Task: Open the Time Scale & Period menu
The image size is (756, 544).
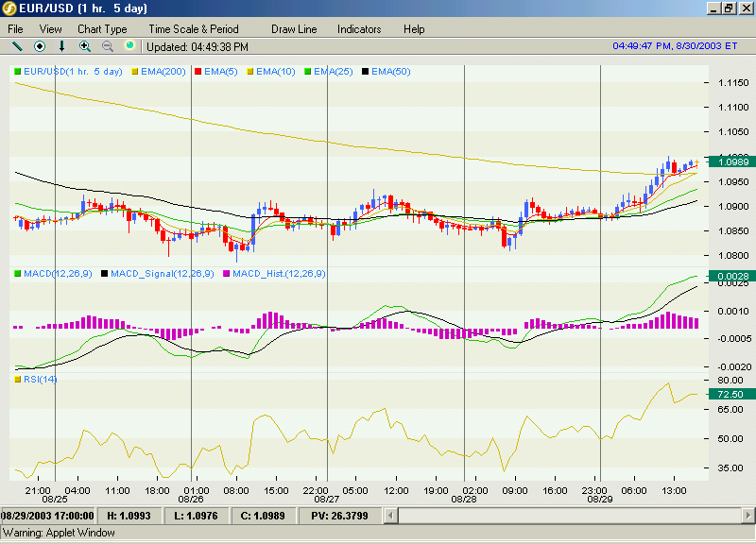Action: [194, 29]
